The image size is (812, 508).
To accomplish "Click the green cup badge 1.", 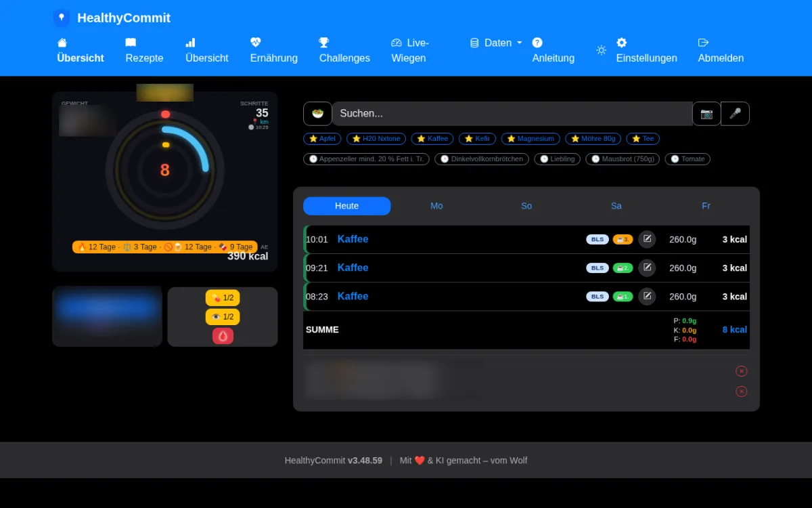I will coord(623,296).
